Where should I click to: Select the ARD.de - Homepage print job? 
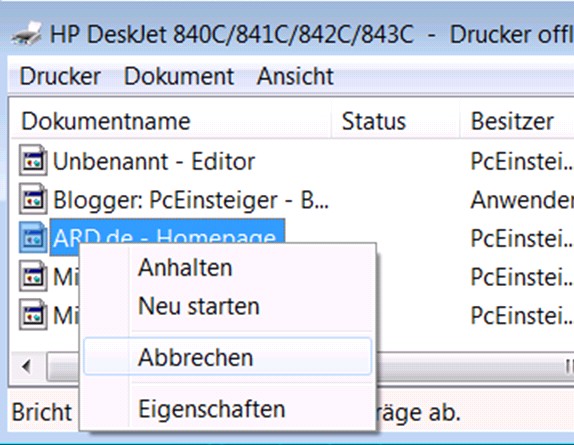167,232
